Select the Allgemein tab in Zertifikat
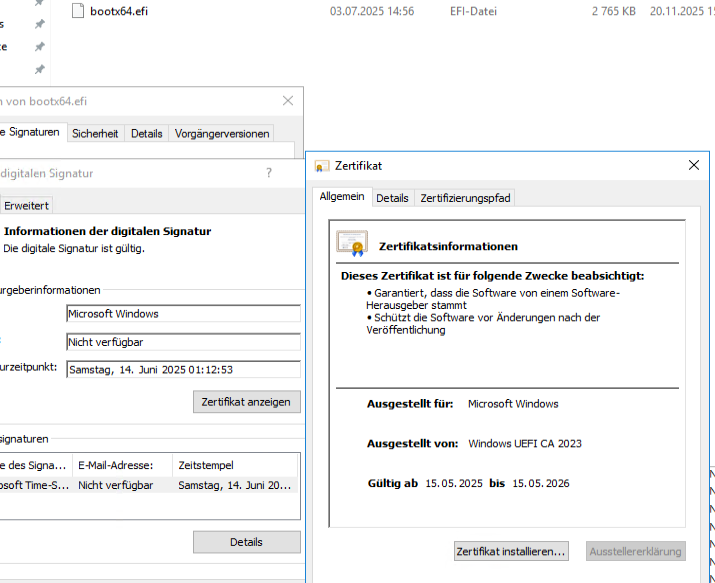Screen dimensions: 715x583 coord(342,196)
